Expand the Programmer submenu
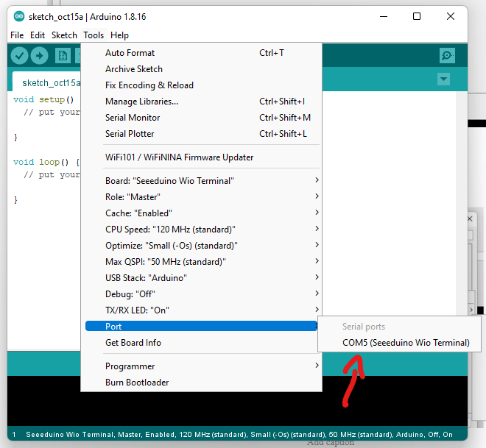Viewport: 486px width, 448px height. [x=201, y=366]
